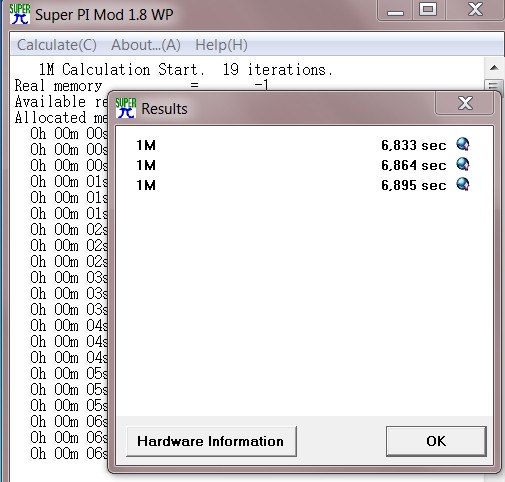Open the Calculate(C) menu
Screen dimensions: 505x482
[x=57, y=45]
